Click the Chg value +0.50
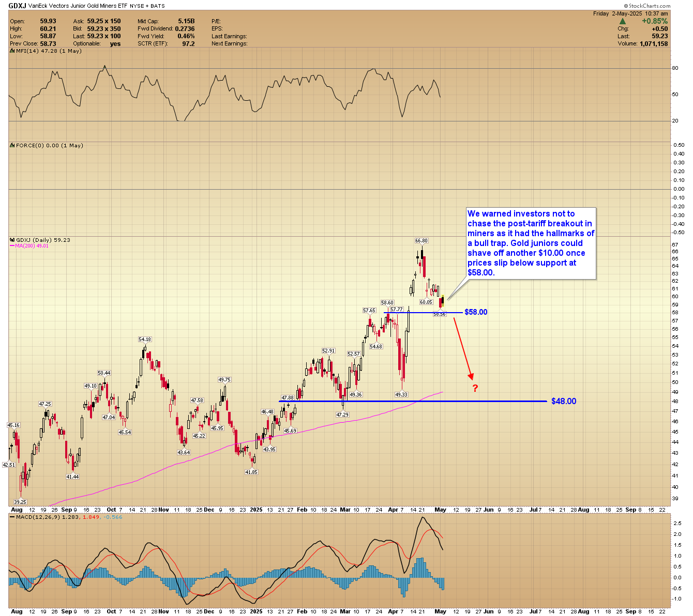This screenshot has width=693, height=616. [x=660, y=29]
